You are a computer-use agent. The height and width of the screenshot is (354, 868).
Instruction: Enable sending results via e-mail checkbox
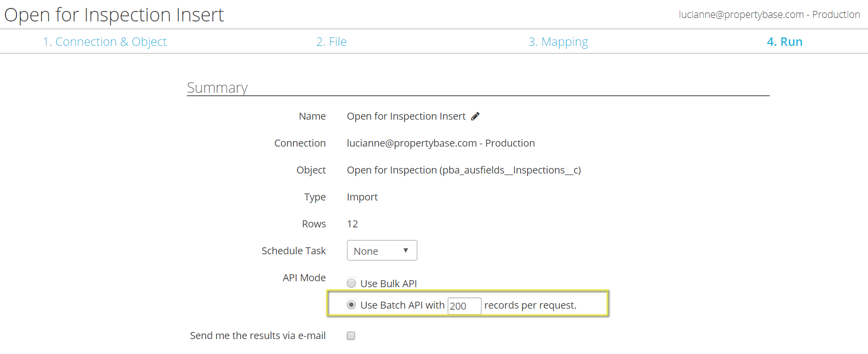(x=351, y=336)
